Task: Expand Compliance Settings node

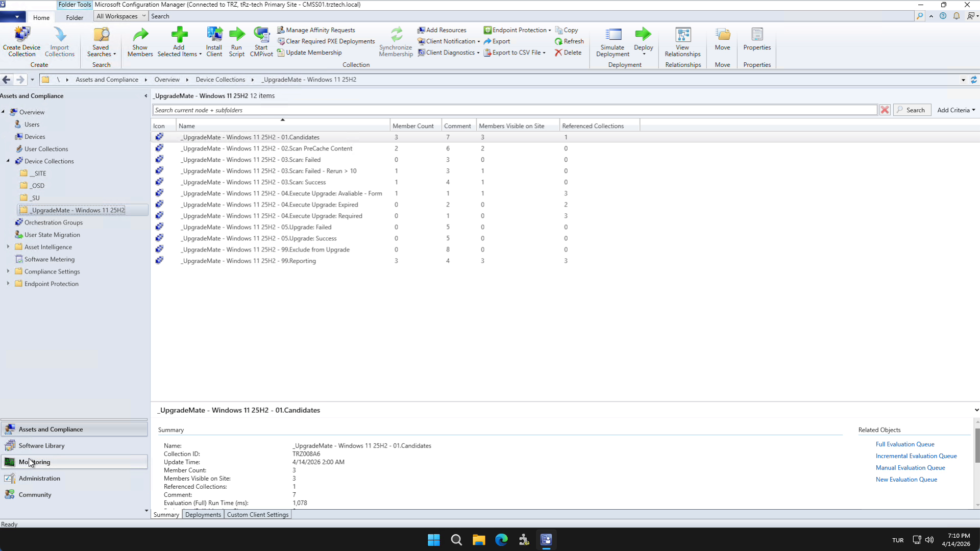Action: [8, 271]
